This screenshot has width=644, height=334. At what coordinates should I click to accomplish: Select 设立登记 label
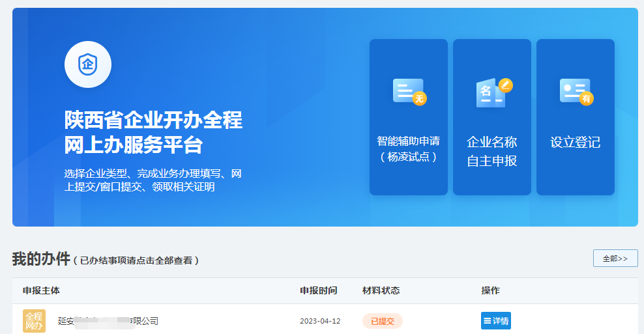tap(576, 142)
